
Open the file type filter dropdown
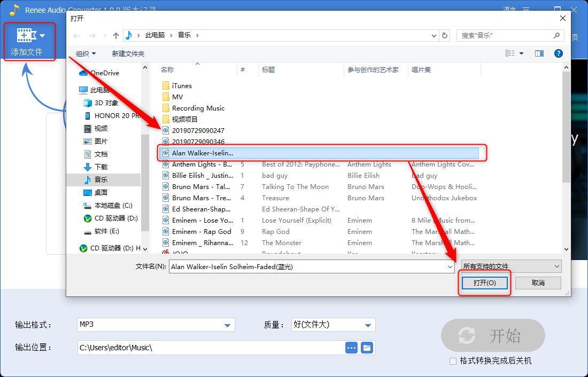pyautogui.click(x=512, y=266)
